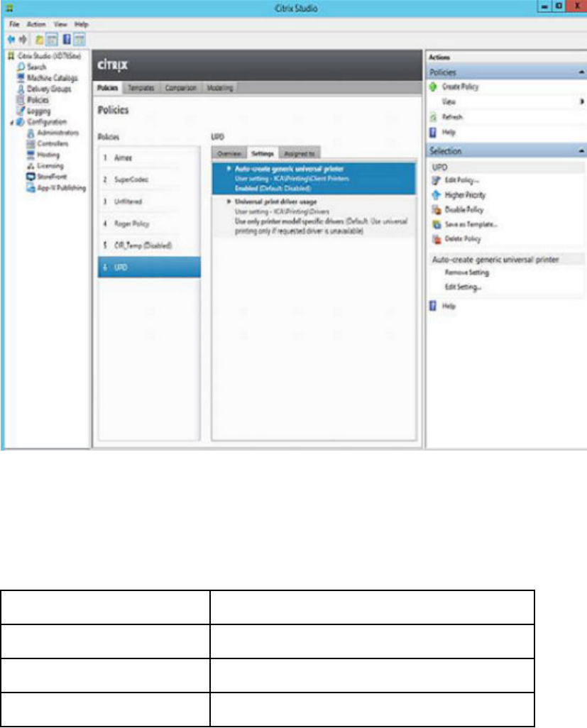Open the Settings tab of UPD
Screen dimensions: 587x728
pyautogui.click(x=263, y=153)
